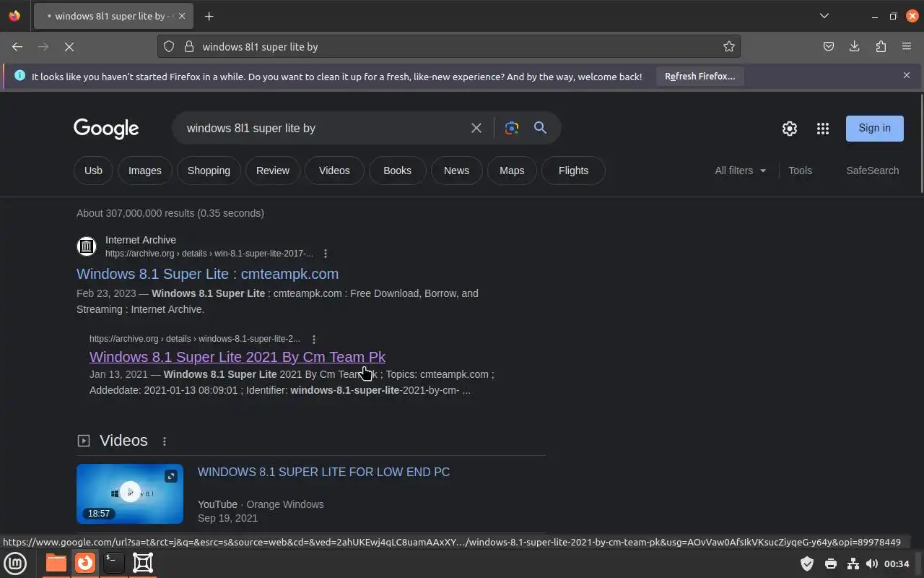Open Save to Pocket icon
Image resolution: width=924 pixels, height=578 pixels.
[x=829, y=46]
